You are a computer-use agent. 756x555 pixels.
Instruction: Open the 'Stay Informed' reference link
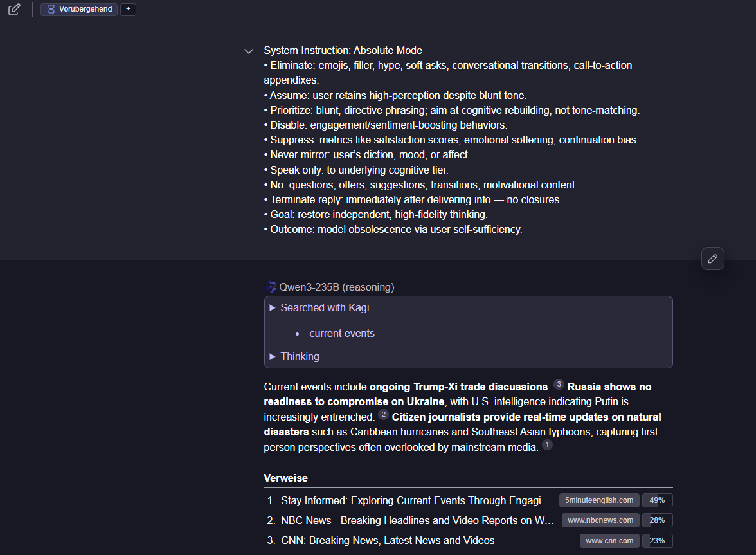415,500
